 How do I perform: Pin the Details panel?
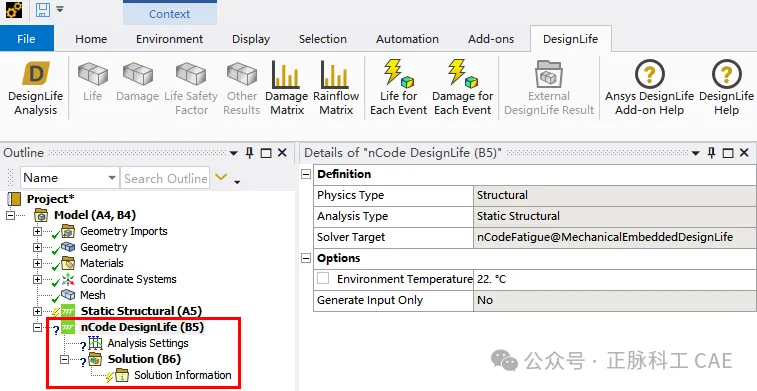712,153
